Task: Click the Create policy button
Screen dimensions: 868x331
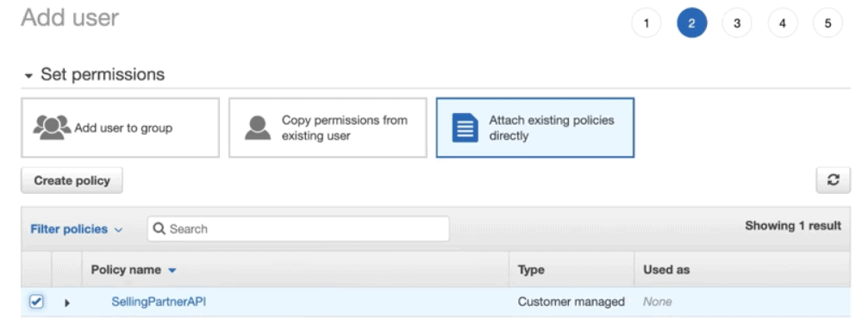Action: [x=72, y=180]
